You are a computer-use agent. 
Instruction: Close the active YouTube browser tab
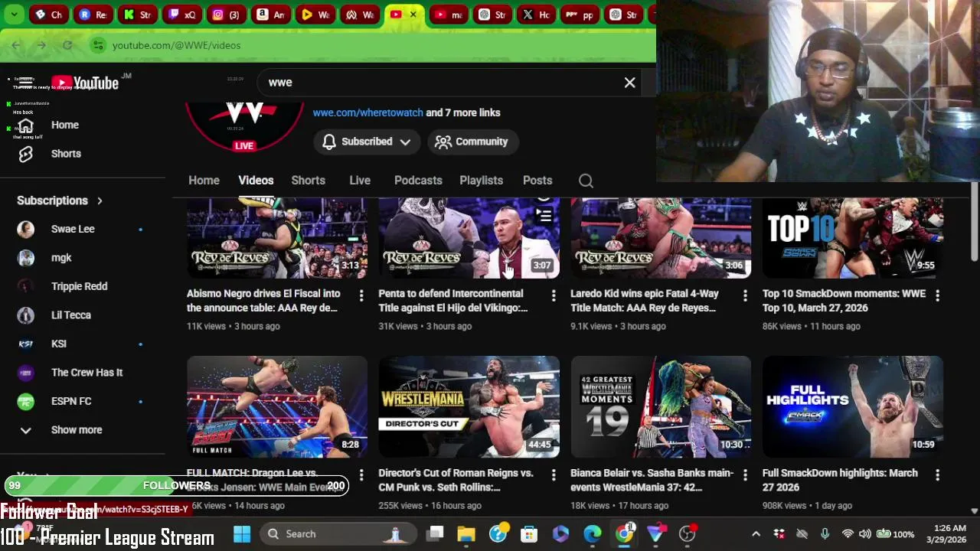tap(413, 15)
